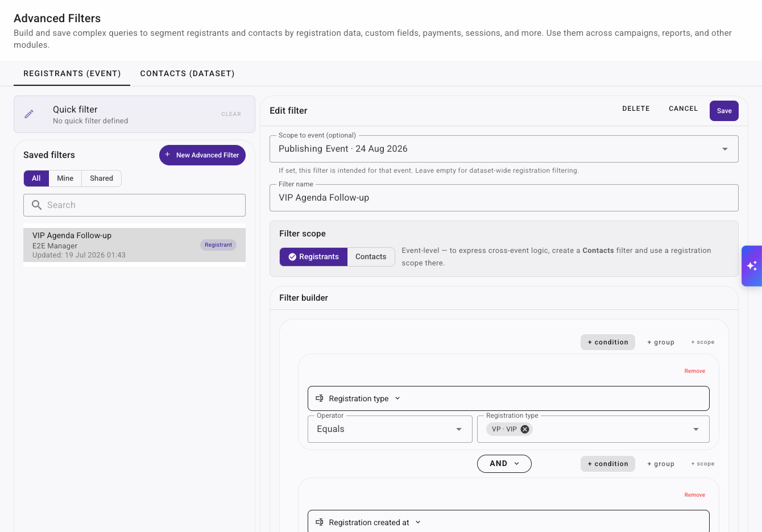Click New Advanced Filter button
Image resolution: width=762 pixels, height=532 pixels.
pos(202,155)
